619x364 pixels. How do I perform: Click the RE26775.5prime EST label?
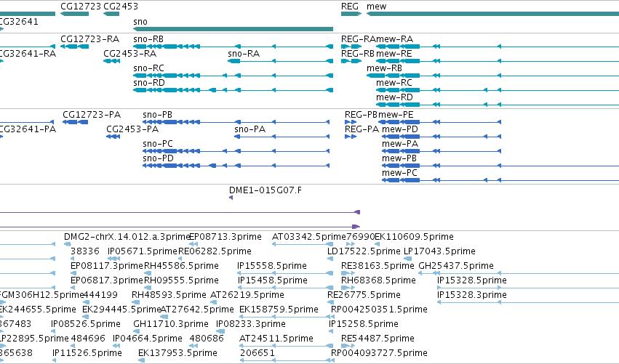point(364,296)
